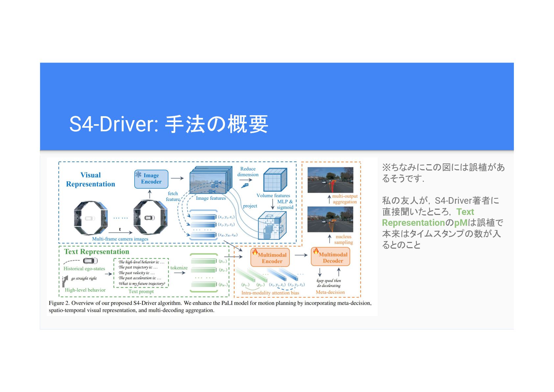
Task: Click the 'Intra-modality attention bias' label
Action: point(270,293)
